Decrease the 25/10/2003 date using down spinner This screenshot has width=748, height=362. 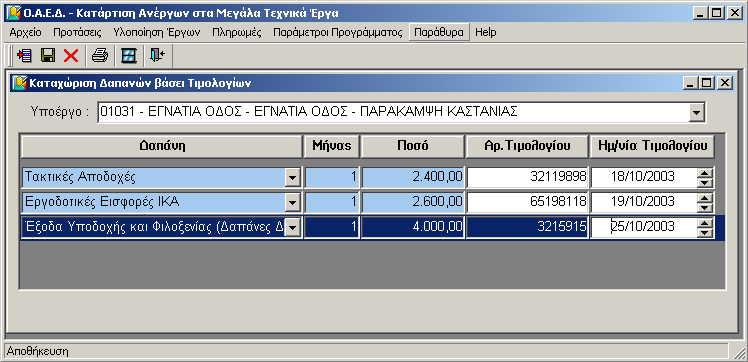click(704, 232)
